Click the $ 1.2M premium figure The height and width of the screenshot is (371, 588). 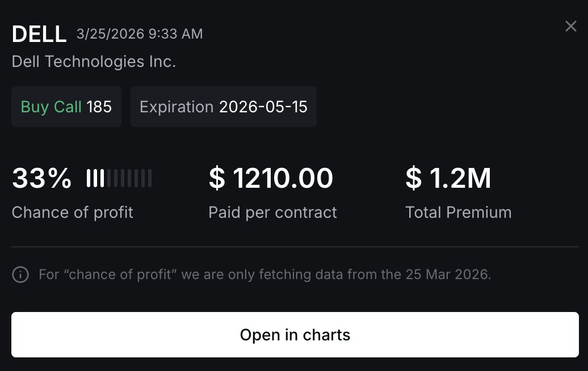coord(448,179)
